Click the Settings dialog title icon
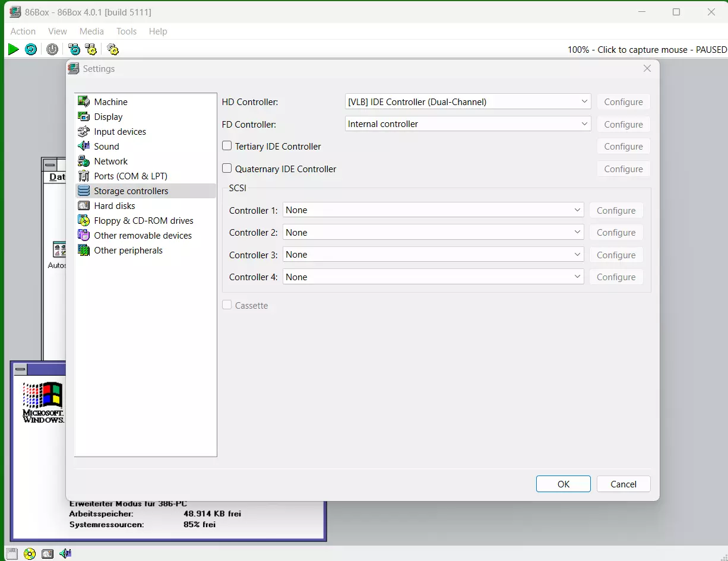Image resolution: width=728 pixels, height=561 pixels. coord(73,68)
